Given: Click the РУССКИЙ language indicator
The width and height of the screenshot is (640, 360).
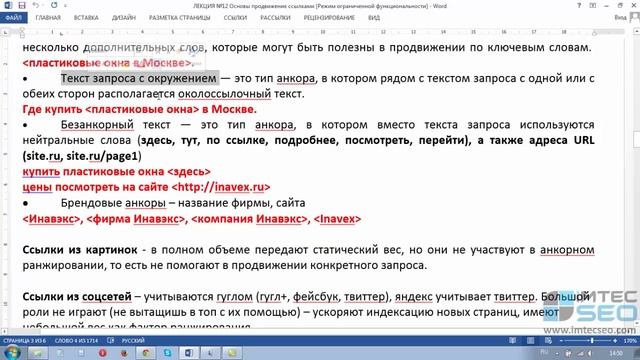Looking at the screenshot, I should [133, 340].
